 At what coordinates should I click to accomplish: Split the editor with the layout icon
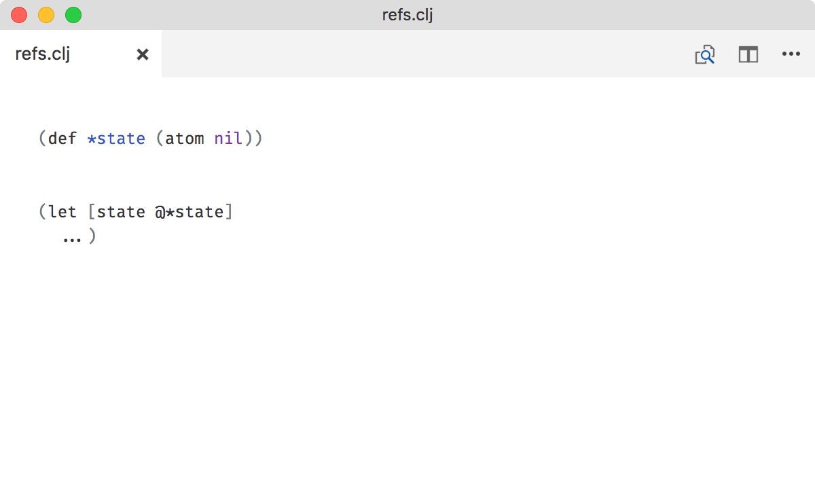point(748,54)
